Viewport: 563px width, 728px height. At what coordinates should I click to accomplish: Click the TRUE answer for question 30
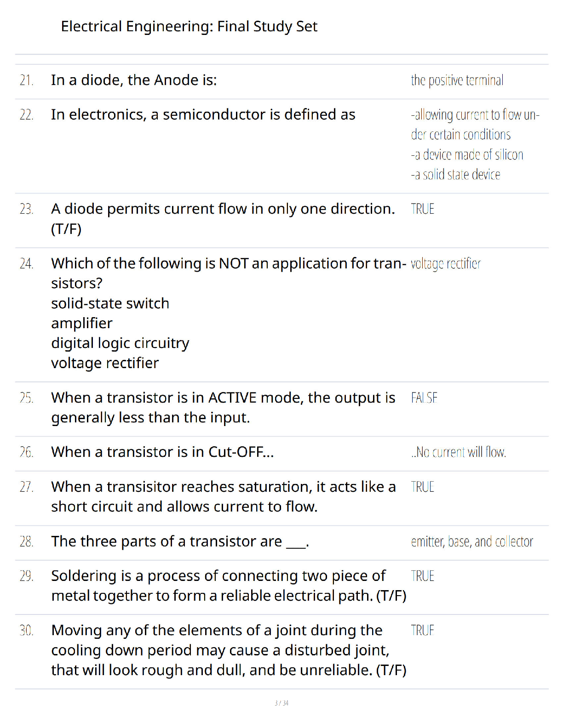[x=423, y=631]
